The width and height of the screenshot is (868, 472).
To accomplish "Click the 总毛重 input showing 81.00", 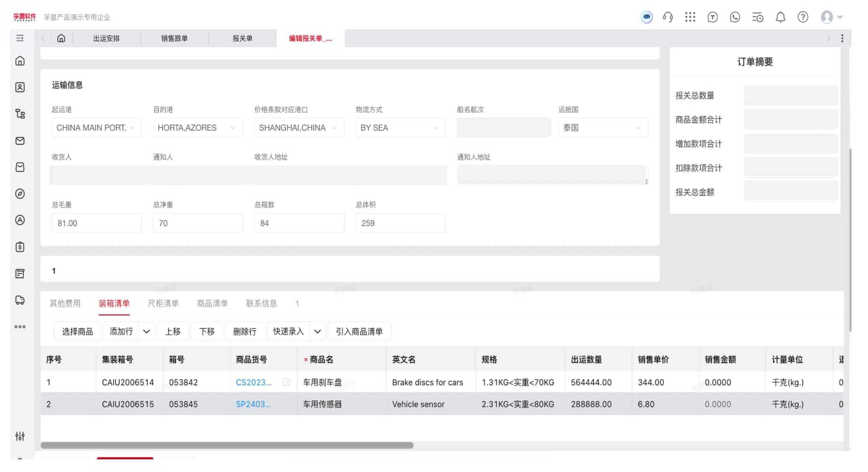I will [x=96, y=223].
